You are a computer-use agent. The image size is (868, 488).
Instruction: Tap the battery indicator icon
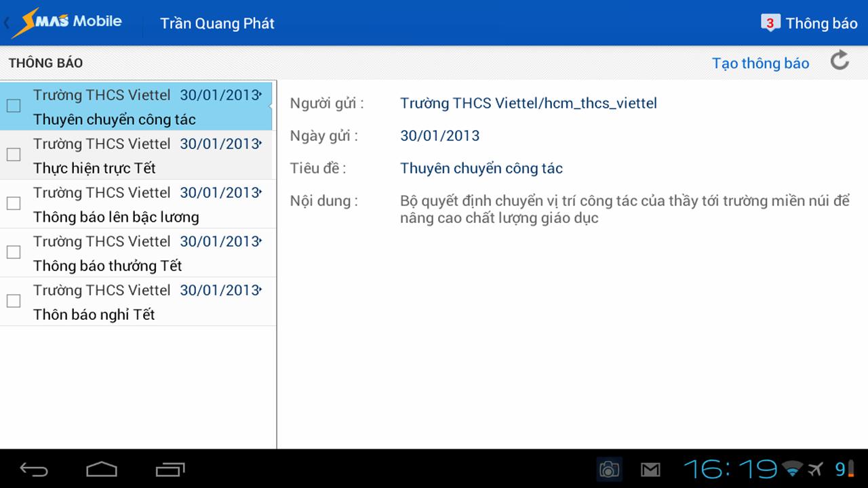[x=851, y=468]
